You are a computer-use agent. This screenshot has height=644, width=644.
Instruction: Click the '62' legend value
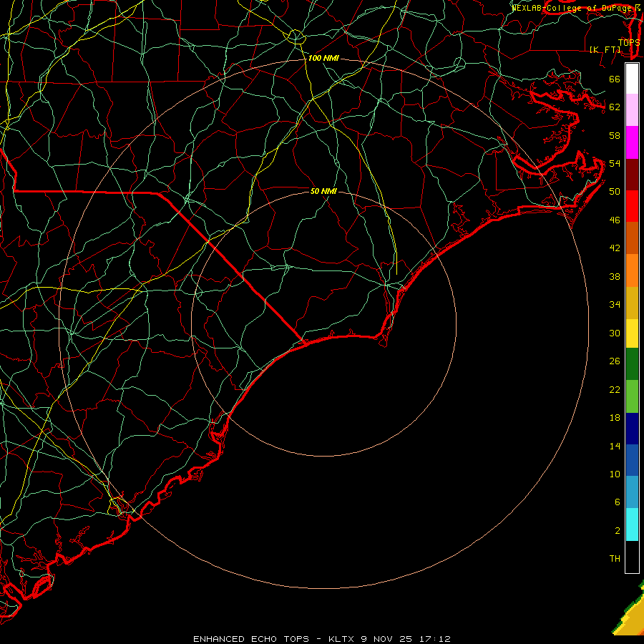pyautogui.click(x=615, y=107)
